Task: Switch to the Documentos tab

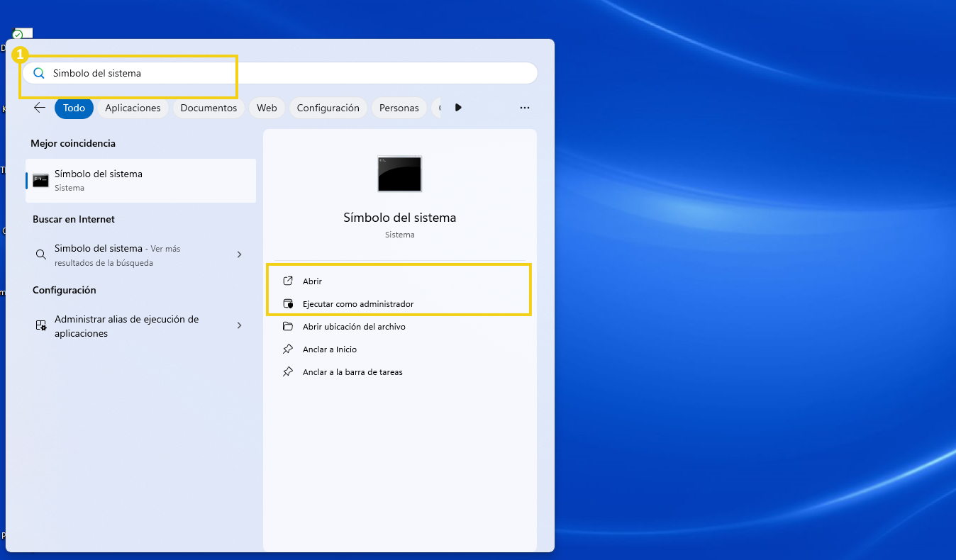Action: coord(209,108)
